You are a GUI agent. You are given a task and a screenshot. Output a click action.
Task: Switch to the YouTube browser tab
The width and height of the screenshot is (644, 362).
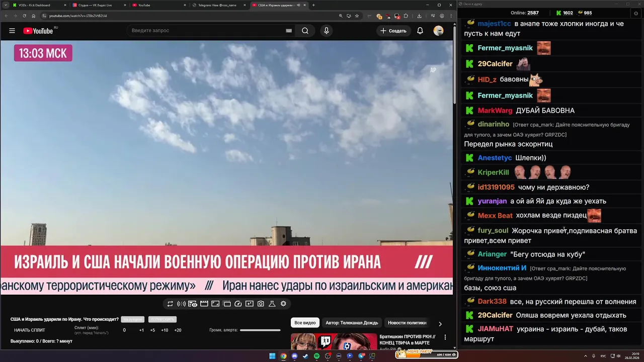click(158, 5)
